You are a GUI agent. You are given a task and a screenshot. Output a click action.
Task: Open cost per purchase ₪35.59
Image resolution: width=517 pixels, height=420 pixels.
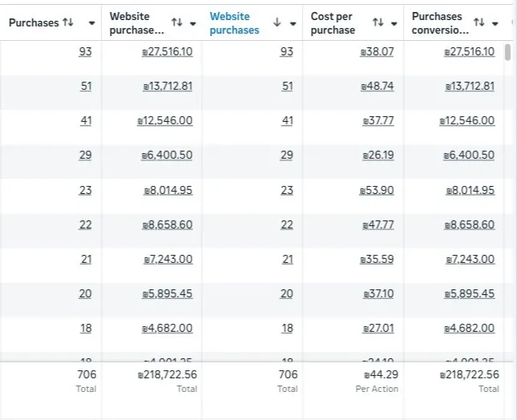(377, 260)
